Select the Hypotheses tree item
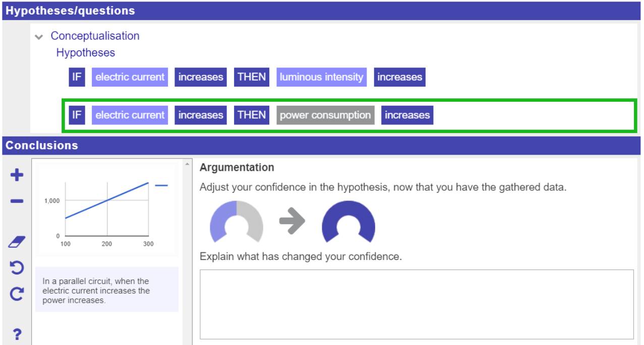 click(85, 53)
